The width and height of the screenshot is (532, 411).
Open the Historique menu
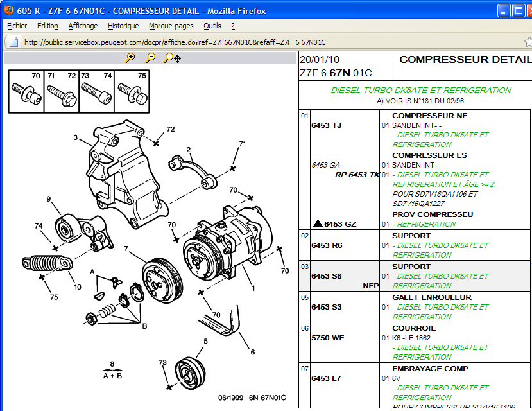123,26
